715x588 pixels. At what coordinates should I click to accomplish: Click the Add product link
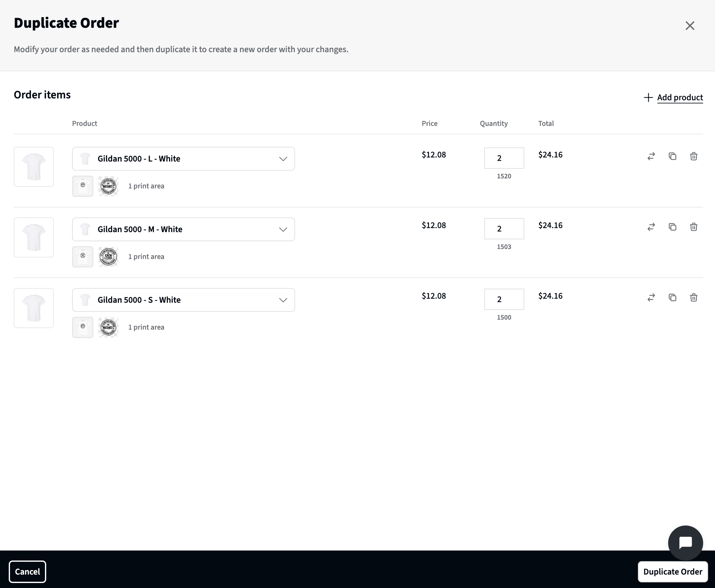(680, 97)
